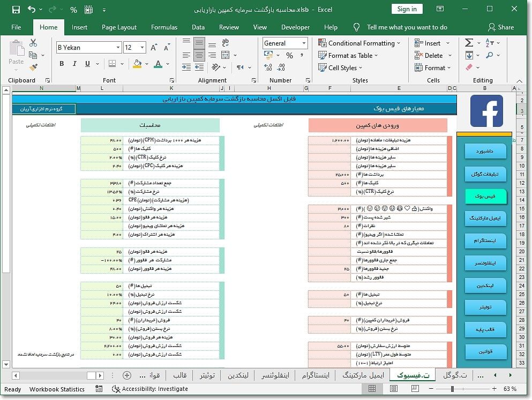Click the Format Painter brush icon

click(x=33, y=67)
